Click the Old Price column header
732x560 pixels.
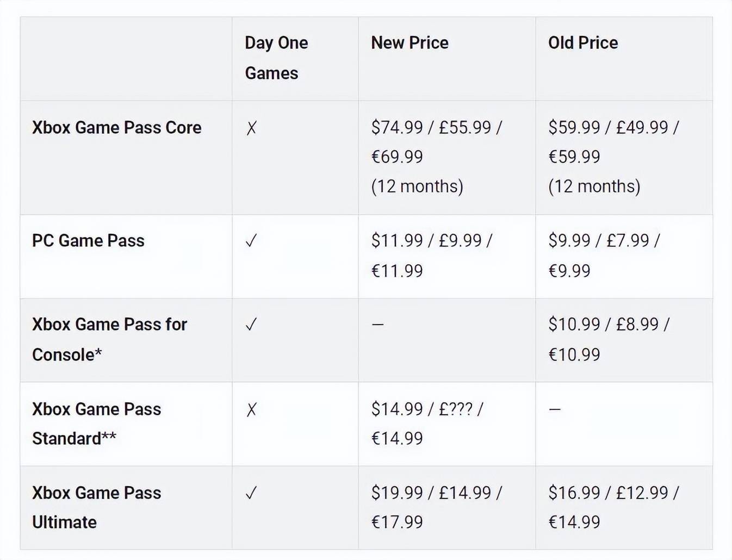click(582, 43)
